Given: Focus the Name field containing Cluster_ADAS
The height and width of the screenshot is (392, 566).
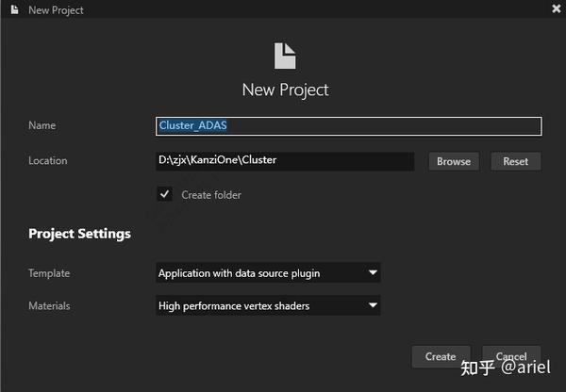Looking at the screenshot, I should coord(349,125).
